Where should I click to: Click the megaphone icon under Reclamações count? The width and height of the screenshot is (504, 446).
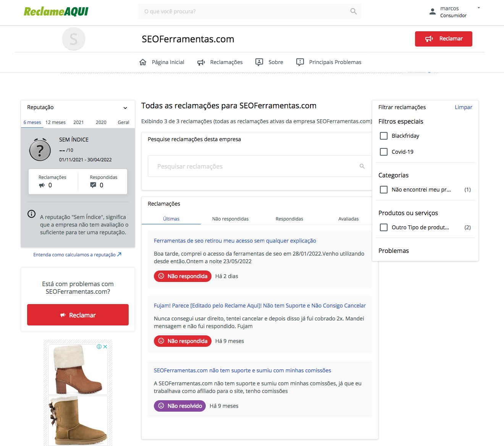click(x=42, y=185)
